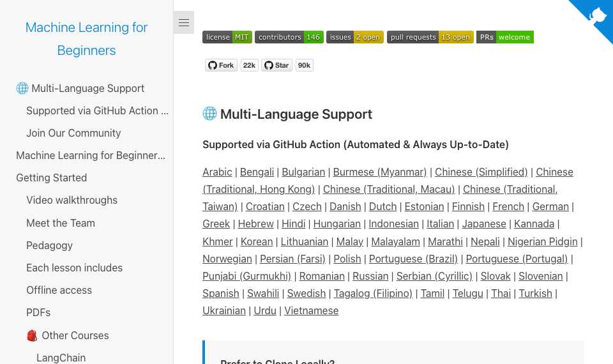Open the Hungarian translation link
This screenshot has height=364, width=613.
(x=337, y=224)
